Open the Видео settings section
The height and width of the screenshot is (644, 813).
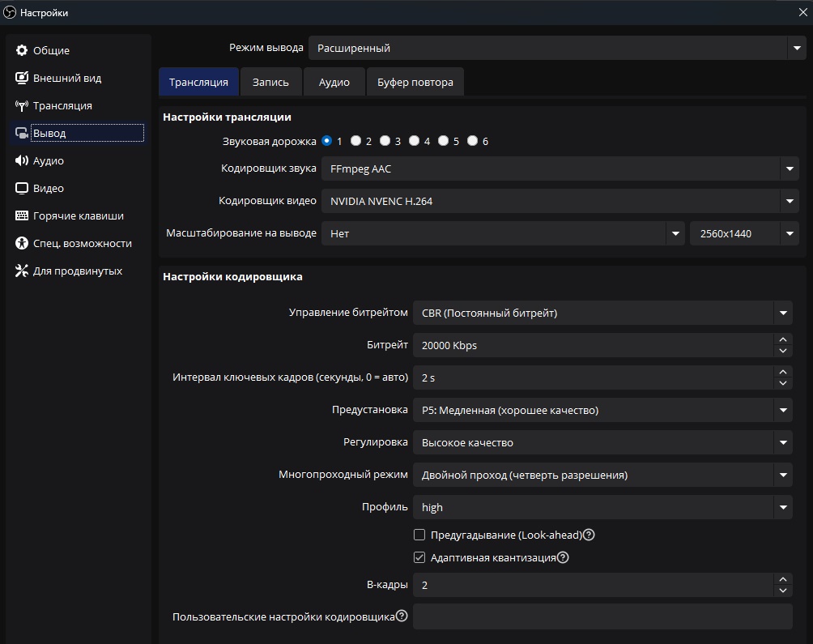pos(79,188)
